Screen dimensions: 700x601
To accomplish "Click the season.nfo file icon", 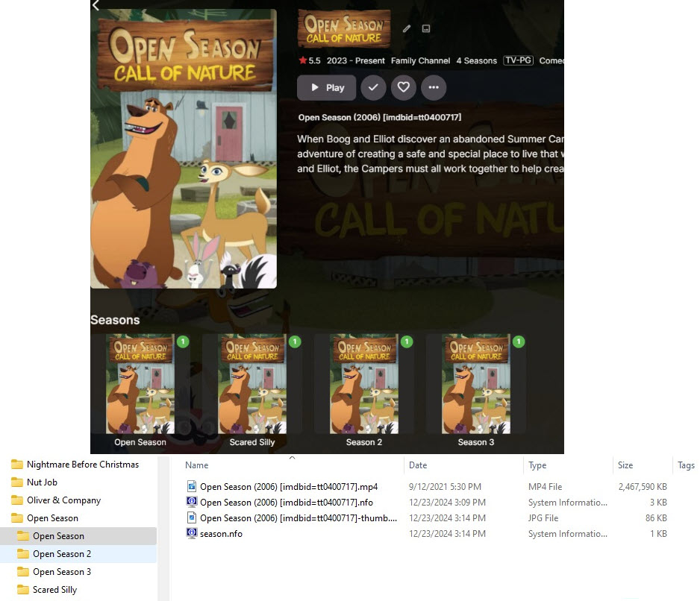I will 192,533.
